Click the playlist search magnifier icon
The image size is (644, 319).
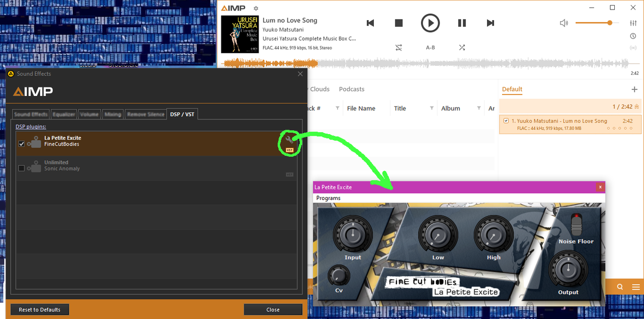coord(620,287)
